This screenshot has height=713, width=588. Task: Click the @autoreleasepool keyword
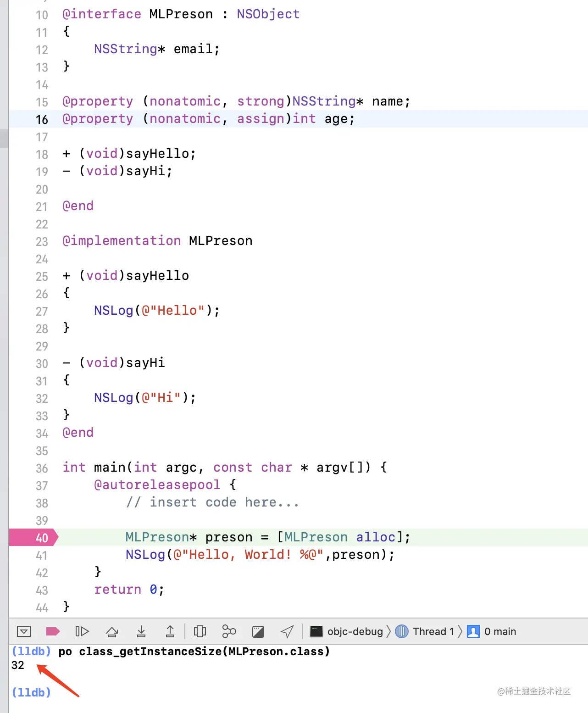pyautogui.click(x=157, y=485)
